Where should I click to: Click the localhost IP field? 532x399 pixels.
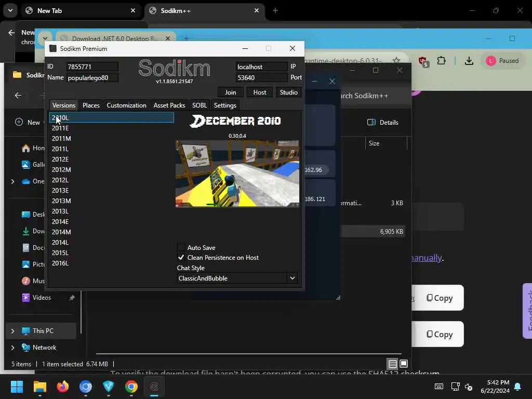(261, 66)
